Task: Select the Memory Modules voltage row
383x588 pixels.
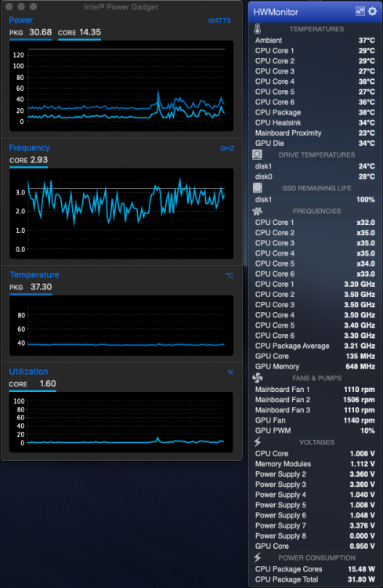Action: click(x=315, y=464)
